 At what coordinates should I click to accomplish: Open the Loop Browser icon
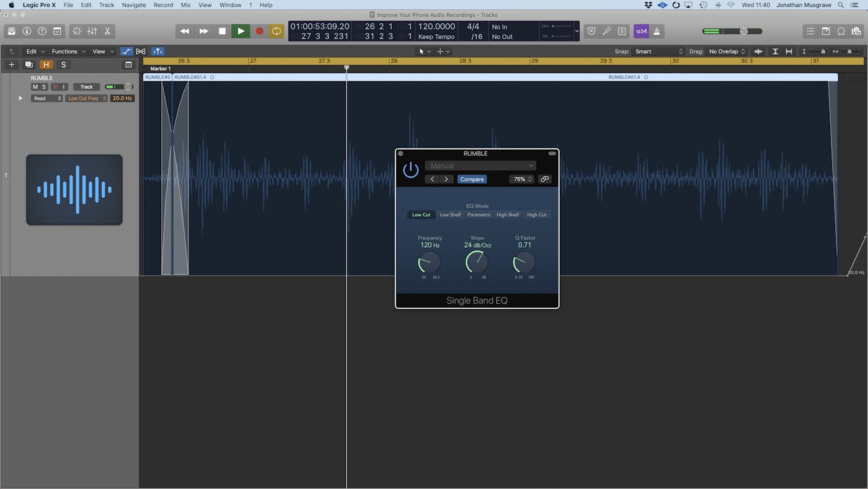click(x=841, y=31)
